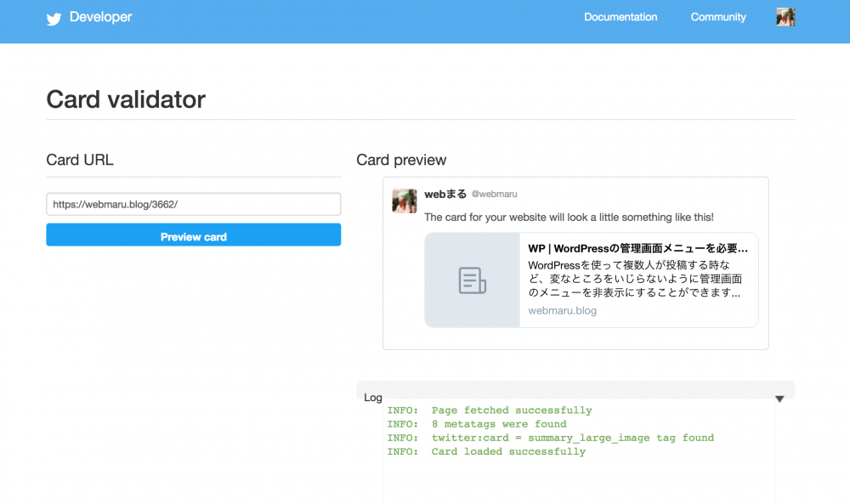Click the Log header label

click(x=373, y=398)
